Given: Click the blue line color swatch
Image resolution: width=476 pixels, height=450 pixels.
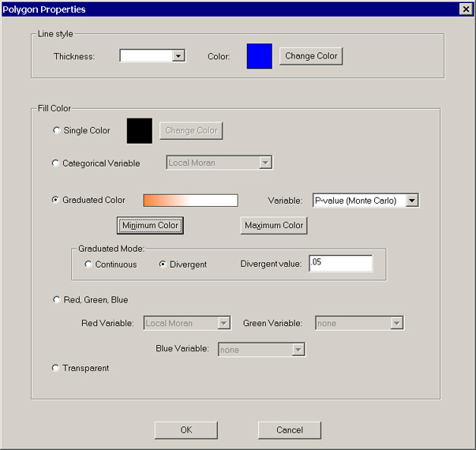Looking at the screenshot, I should (260, 56).
